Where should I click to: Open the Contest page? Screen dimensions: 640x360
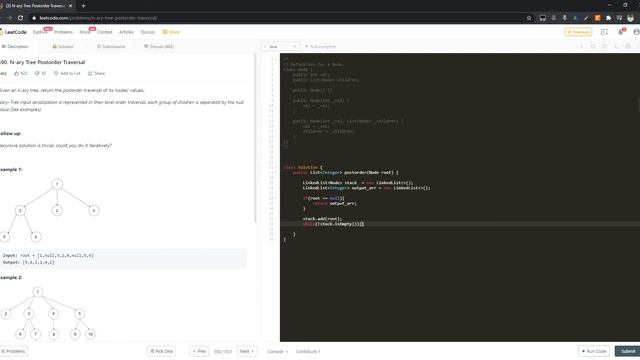pyautogui.click(x=104, y=32)
